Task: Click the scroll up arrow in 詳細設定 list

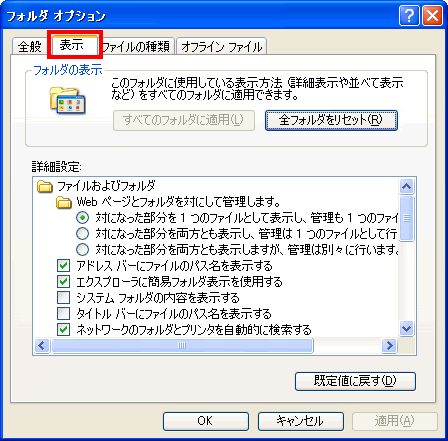Action: click(406, 186)
